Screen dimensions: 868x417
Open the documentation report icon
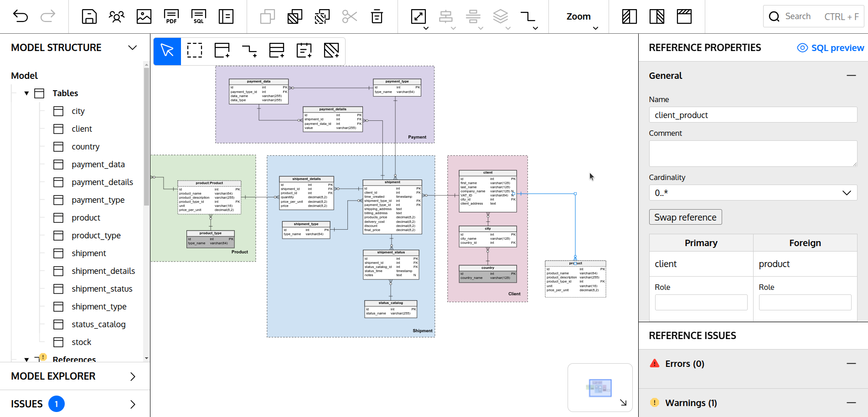(x=226, y=16)
